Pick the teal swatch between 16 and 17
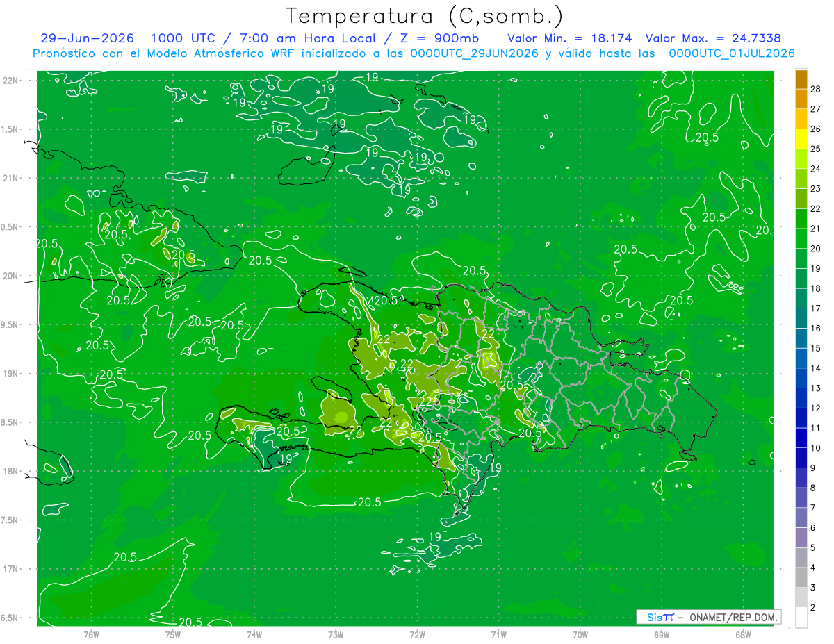The image size is (834, 644). click(801, 318)
